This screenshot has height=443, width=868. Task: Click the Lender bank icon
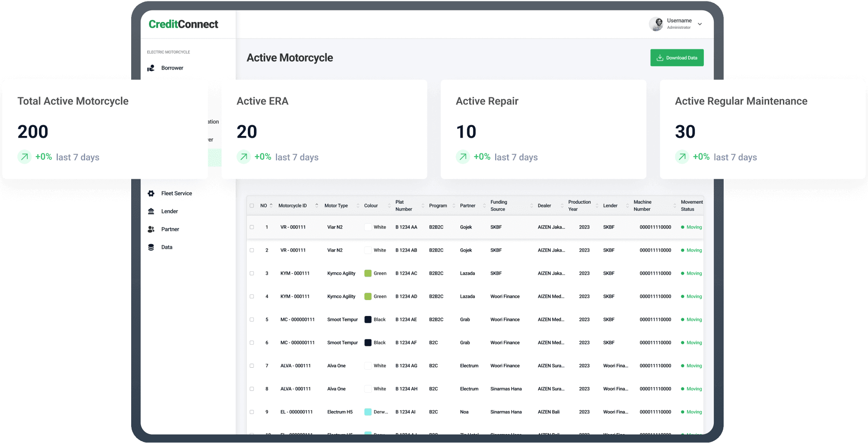pyautogui.click(x=151, y=211)
